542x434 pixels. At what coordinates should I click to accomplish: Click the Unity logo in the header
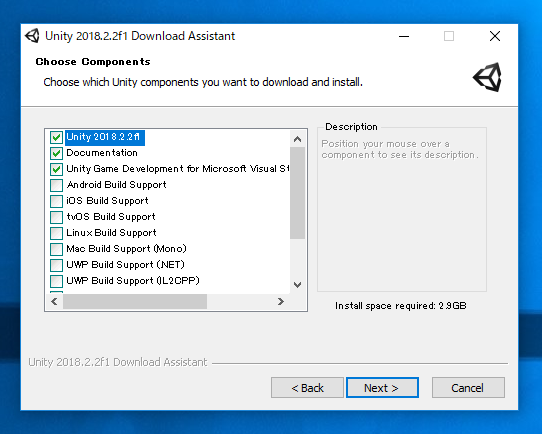[487, 77]
